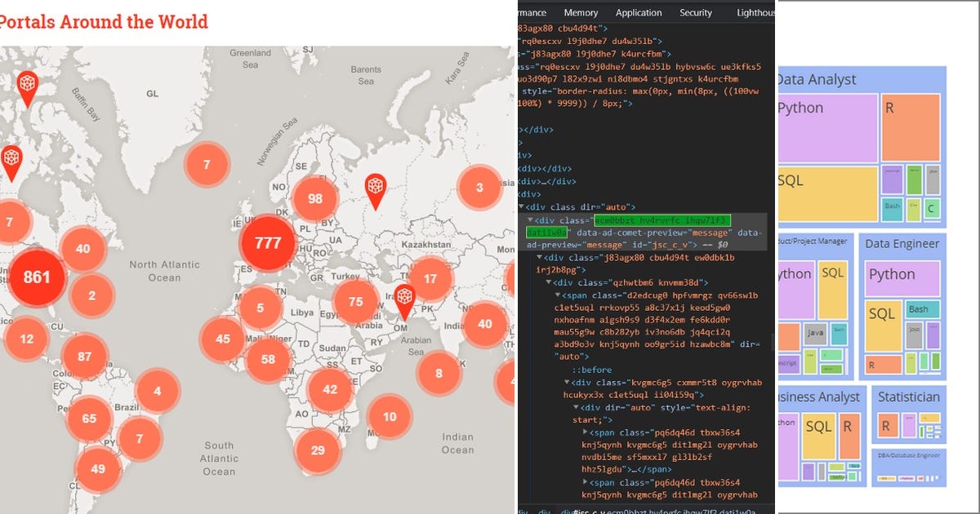Open the Lighthouse panel tab
This screenshot has width=980, height=514.
755,12
